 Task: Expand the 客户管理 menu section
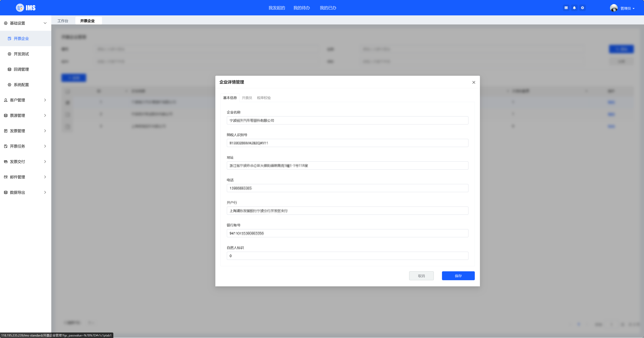tap(25, 100)
